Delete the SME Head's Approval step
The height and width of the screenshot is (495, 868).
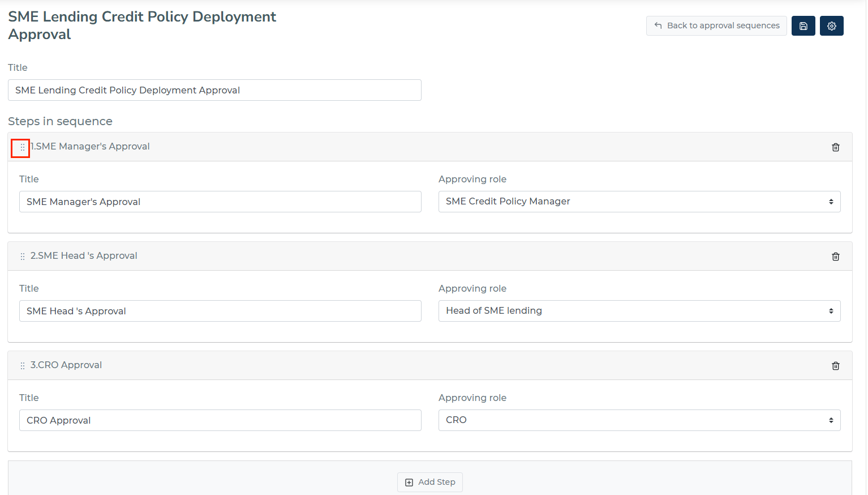(835, 257)
